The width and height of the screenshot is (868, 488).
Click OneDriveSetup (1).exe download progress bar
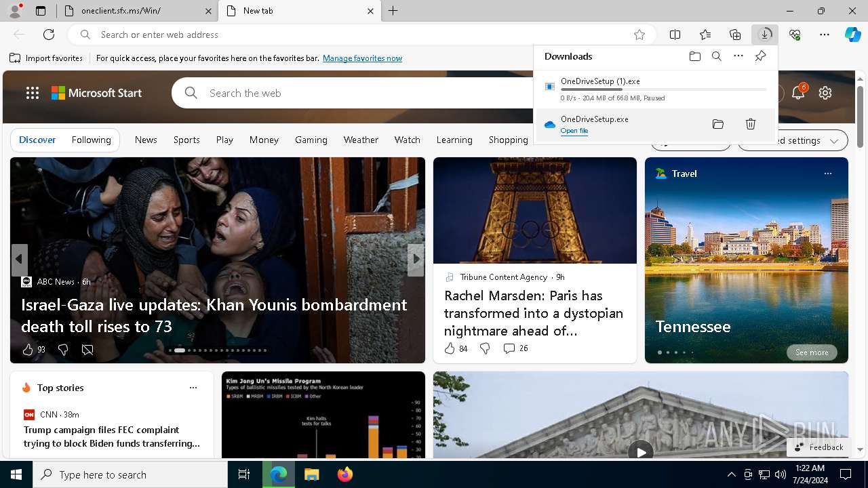pyautogui.click(x=664, y=89)
